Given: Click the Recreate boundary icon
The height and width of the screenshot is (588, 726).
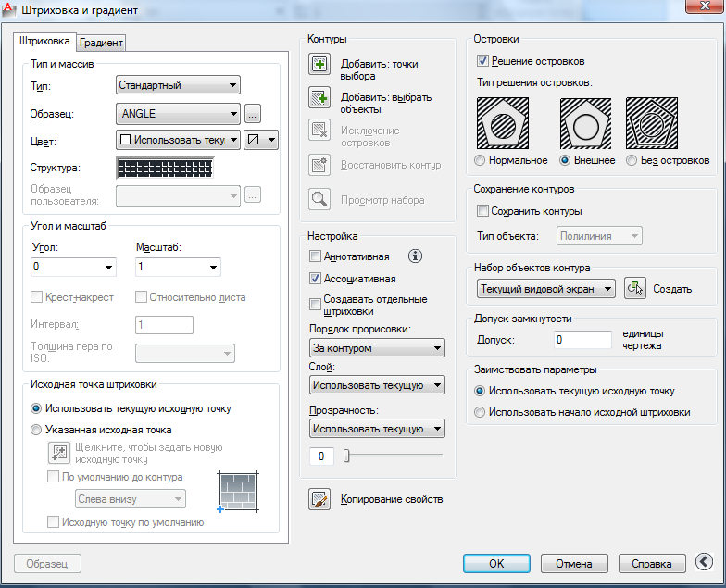Looking at the screenshot, I should pos(319,165).
